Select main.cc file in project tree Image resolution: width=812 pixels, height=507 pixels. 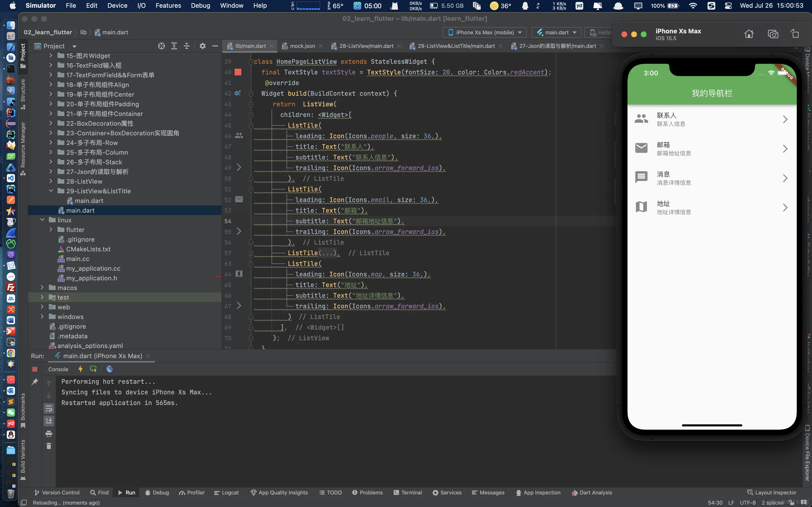78,259
